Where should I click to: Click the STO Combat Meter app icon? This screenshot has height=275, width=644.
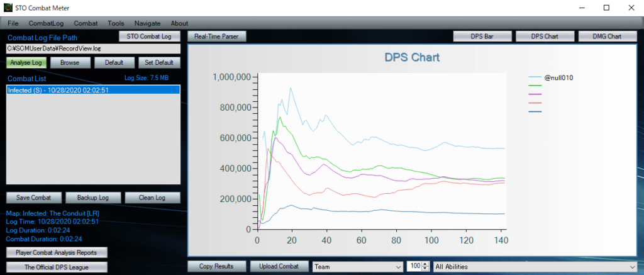8,8
